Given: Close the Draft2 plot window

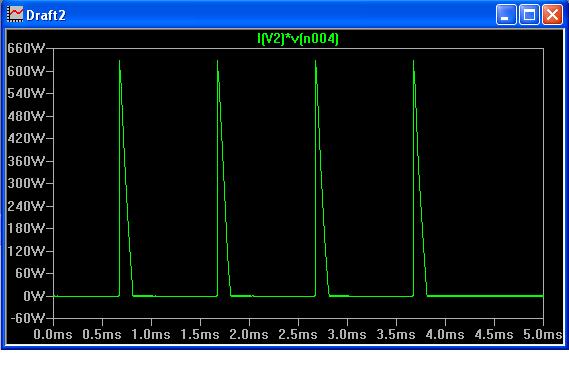Looking at the screenshot, I should pyautogui.click(x=552, y=15).
